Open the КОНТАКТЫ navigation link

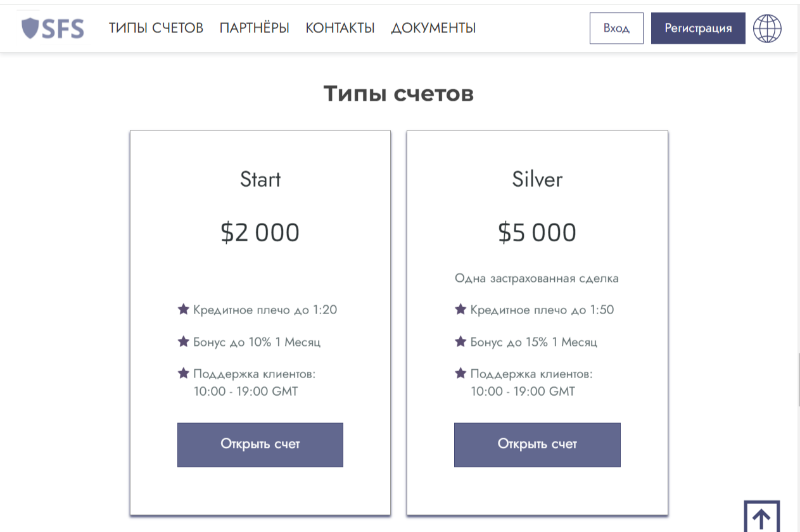[340, 28]
